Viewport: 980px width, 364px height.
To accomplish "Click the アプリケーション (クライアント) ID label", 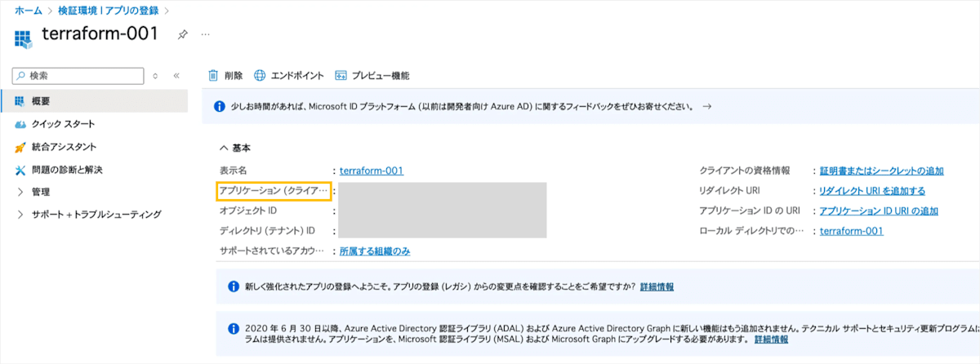I will (274, 191).
